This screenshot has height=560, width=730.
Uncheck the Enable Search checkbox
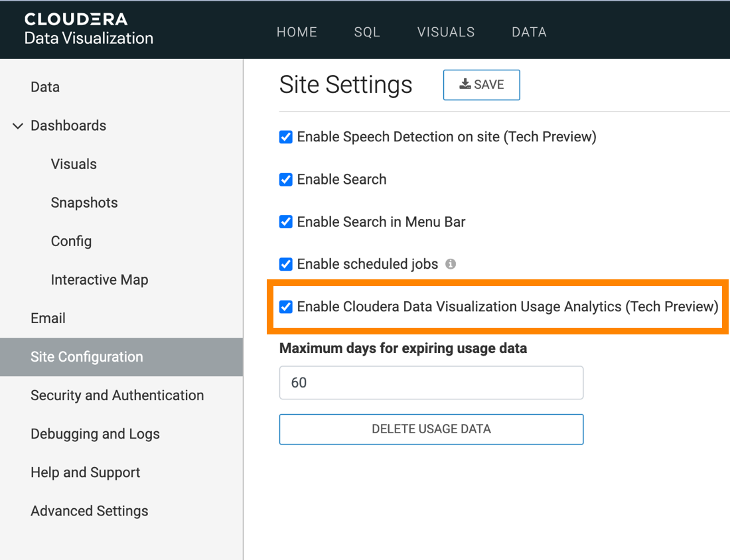pyautogui.click(x=286, y=180)
